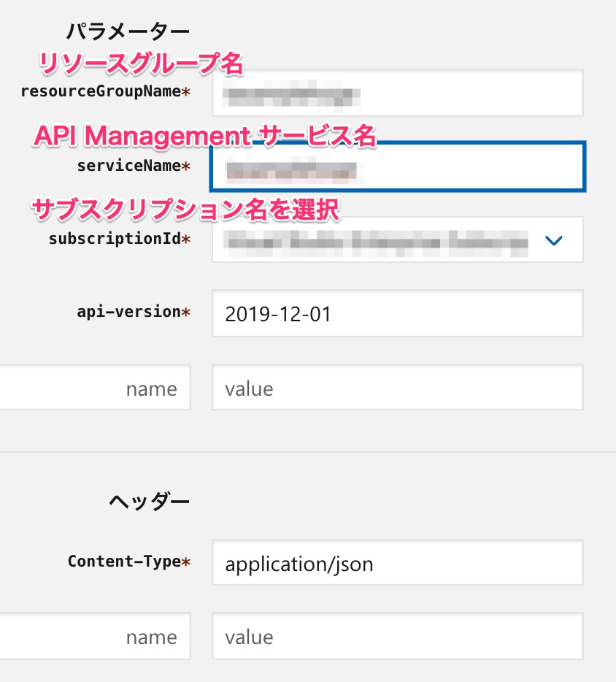The image size is (616, 682).
Task: Focus the serviceName text box
Action: (397, 166)
